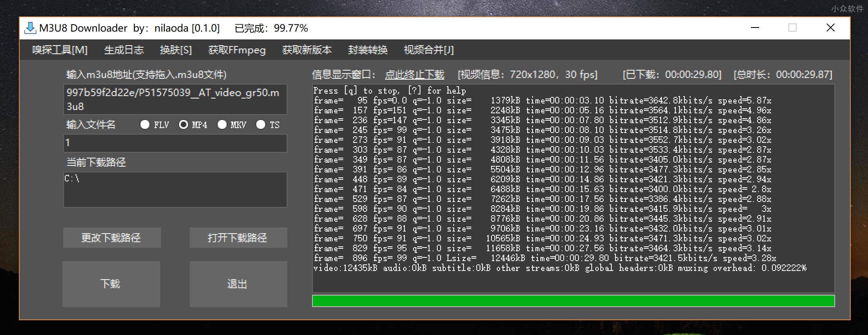The height and width of the screenshot is (335, 868).
Task: Select the FLV format radio button
Action: (x=145, y=124)
